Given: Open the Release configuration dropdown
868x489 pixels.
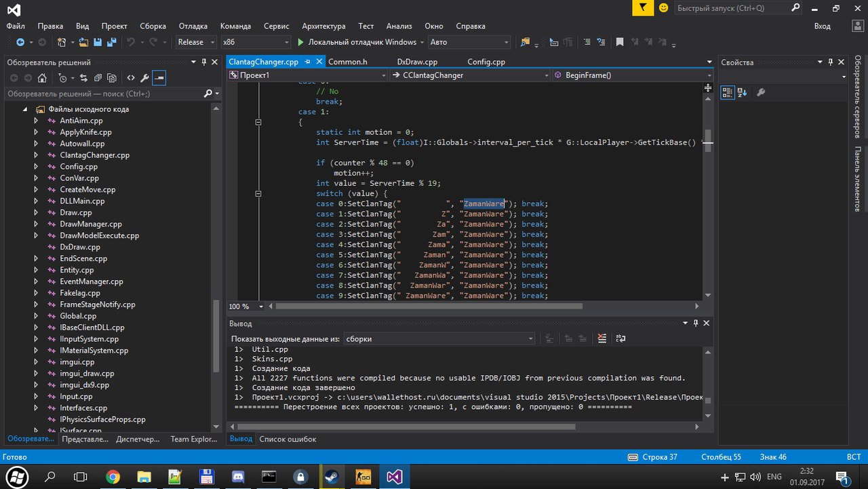Looking at the screenshot, I should click(x=196, y=42).
